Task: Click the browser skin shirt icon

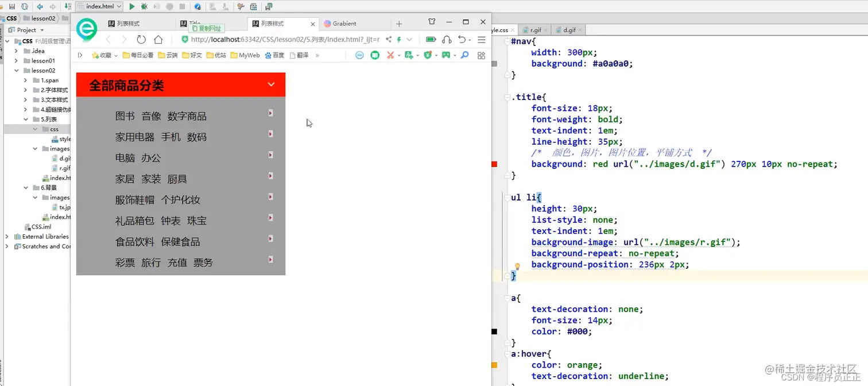Action: (432, 22)
